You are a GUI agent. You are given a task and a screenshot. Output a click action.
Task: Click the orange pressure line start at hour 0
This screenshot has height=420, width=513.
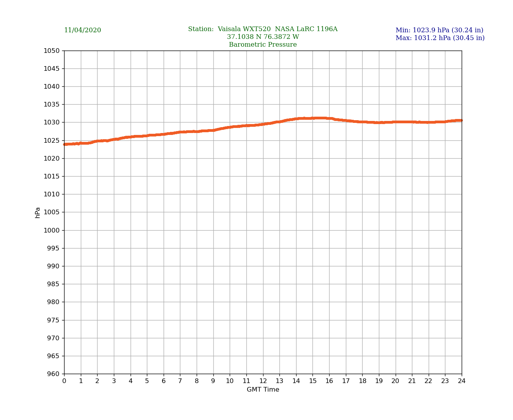coord(65,144)
